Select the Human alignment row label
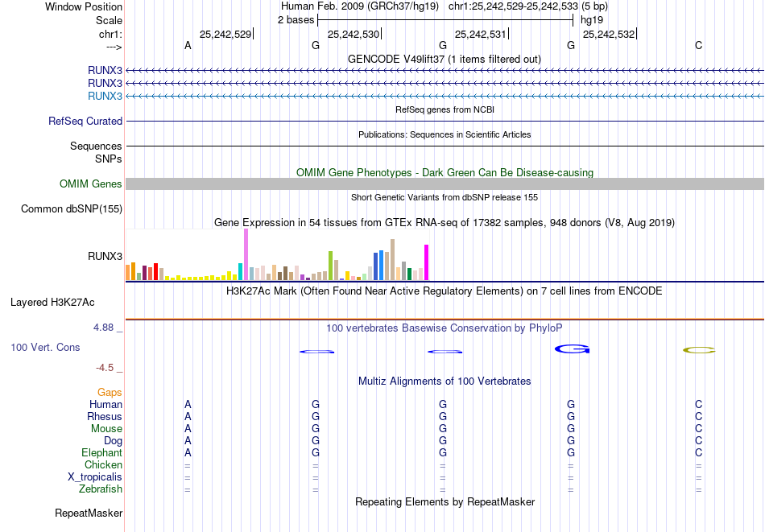Viewport: 765px width, 532px height. [x=105, y=404]
